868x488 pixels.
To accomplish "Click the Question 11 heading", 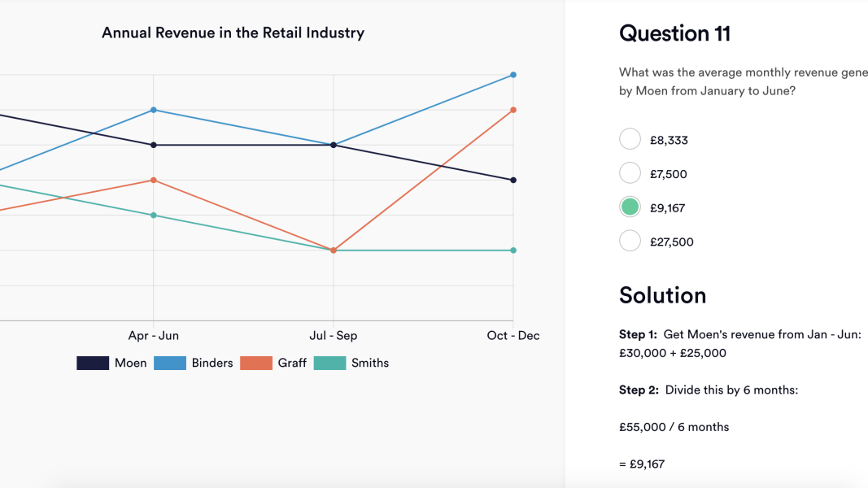I will click(675, 33).
